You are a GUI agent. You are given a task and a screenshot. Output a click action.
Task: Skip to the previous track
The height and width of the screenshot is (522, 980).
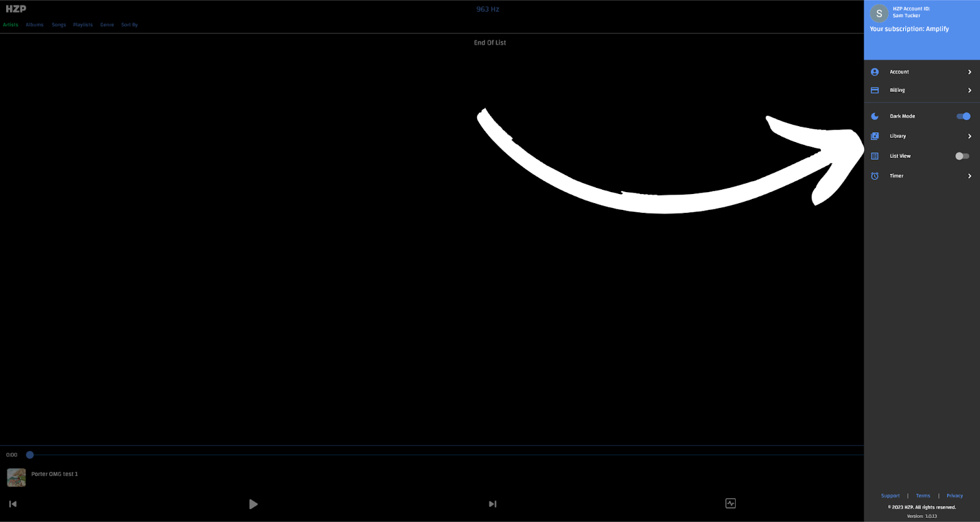[13, 504]
